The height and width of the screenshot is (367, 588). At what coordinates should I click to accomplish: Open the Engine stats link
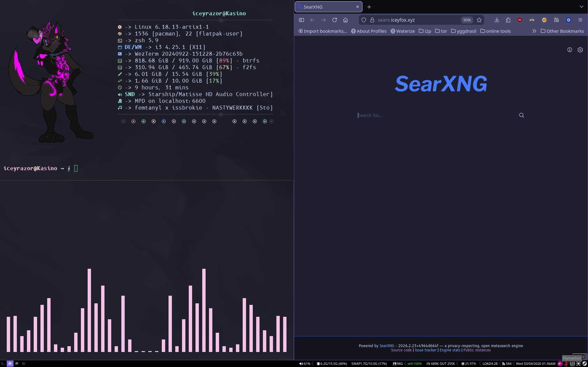pyautogui.click(x=450, y=350)
